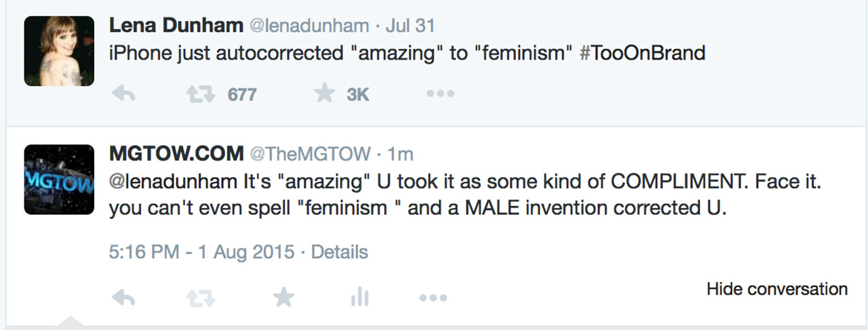The width and height of the screenshot is (868, 330).
Task: Open more options on Lena Dunham's tweet
Action: 440,94
